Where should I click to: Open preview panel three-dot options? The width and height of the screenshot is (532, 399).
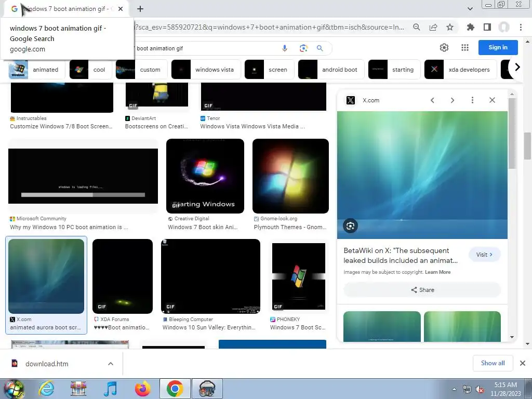(x=472, y=100)
